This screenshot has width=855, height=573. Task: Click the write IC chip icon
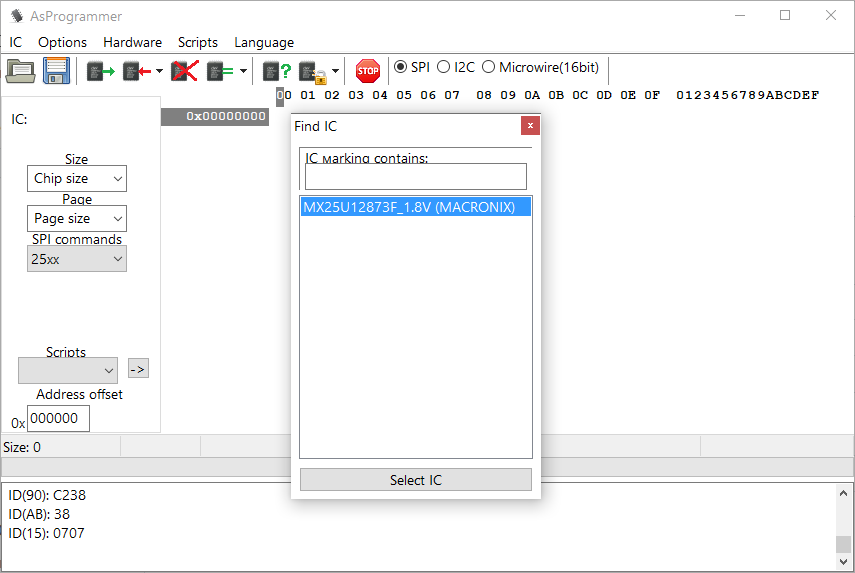[137, 71]
